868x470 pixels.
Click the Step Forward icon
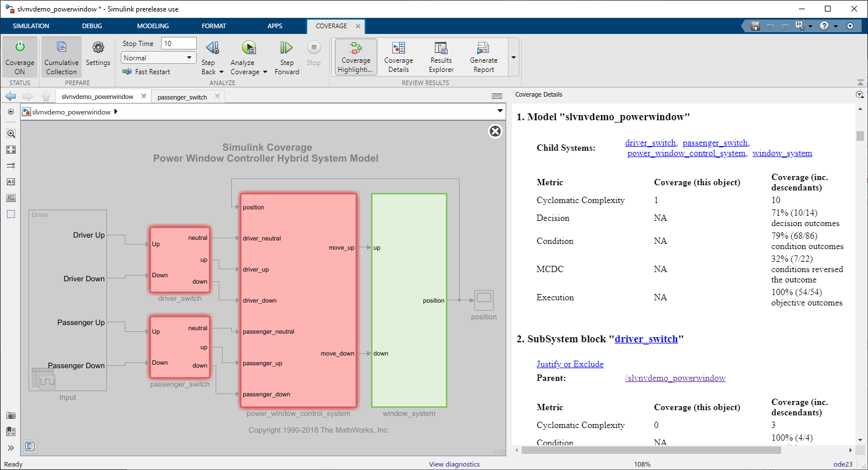(x=286, y=48)
